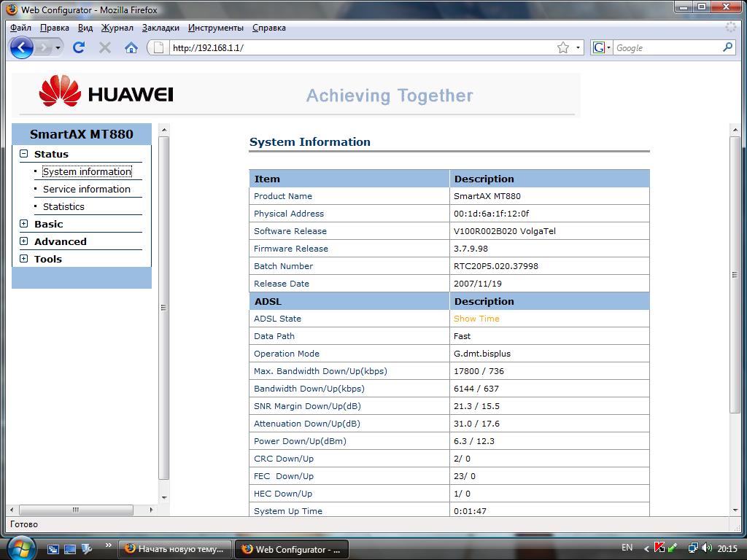The image size is (747, 560).
Task: Click the Huawei logo in the header
Action: (x=107, y=91)
